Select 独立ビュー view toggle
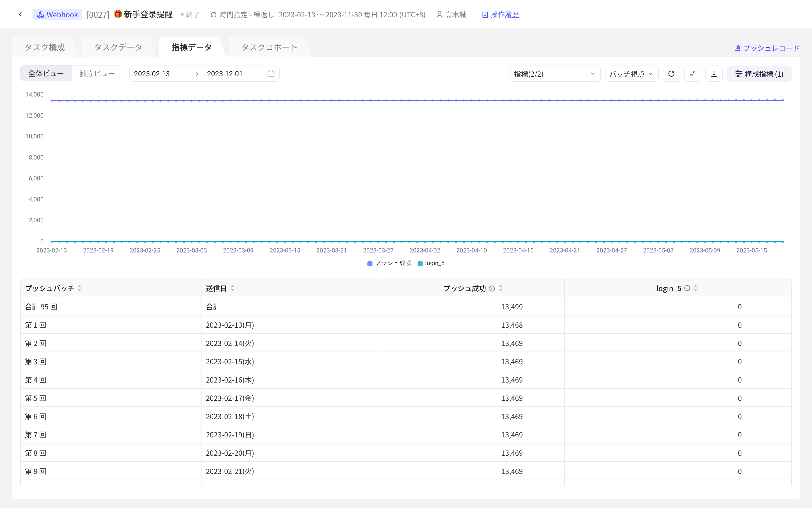 tap(97, 74)
